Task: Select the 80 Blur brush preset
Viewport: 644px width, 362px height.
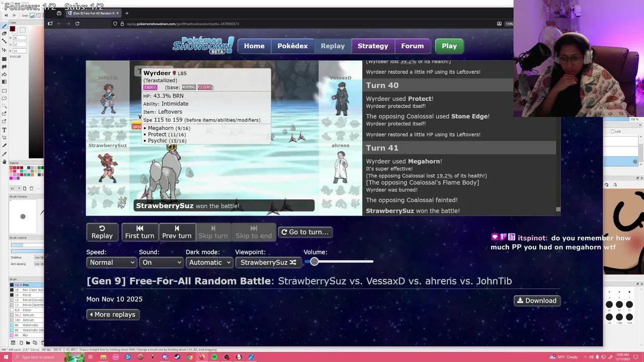Action: click(x=27, y=335)
